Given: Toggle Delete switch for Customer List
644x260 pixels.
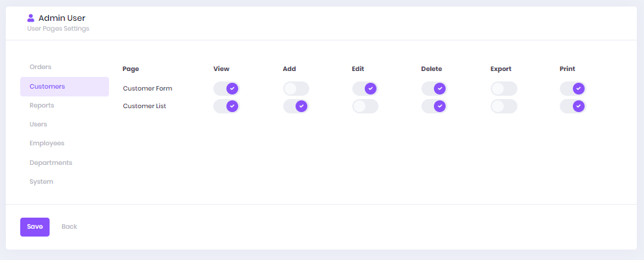Looking at the screenshot, I should coord(435,106).
